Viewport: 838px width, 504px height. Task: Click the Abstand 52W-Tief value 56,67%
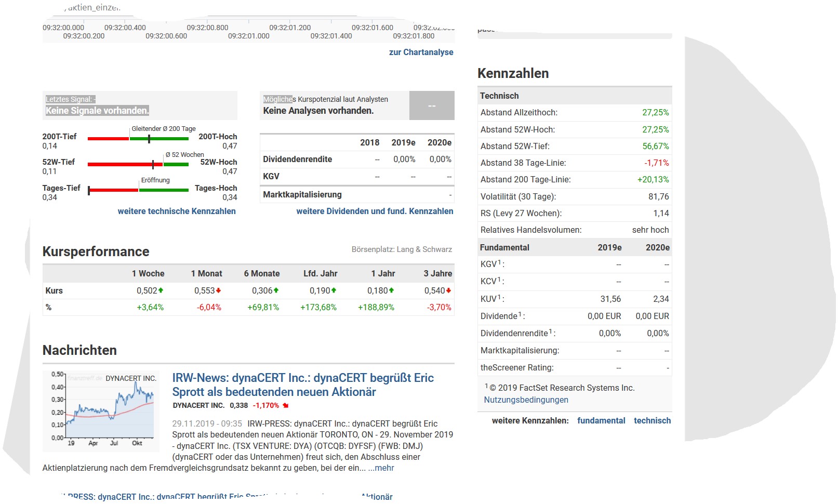click(x=656, y=146)
